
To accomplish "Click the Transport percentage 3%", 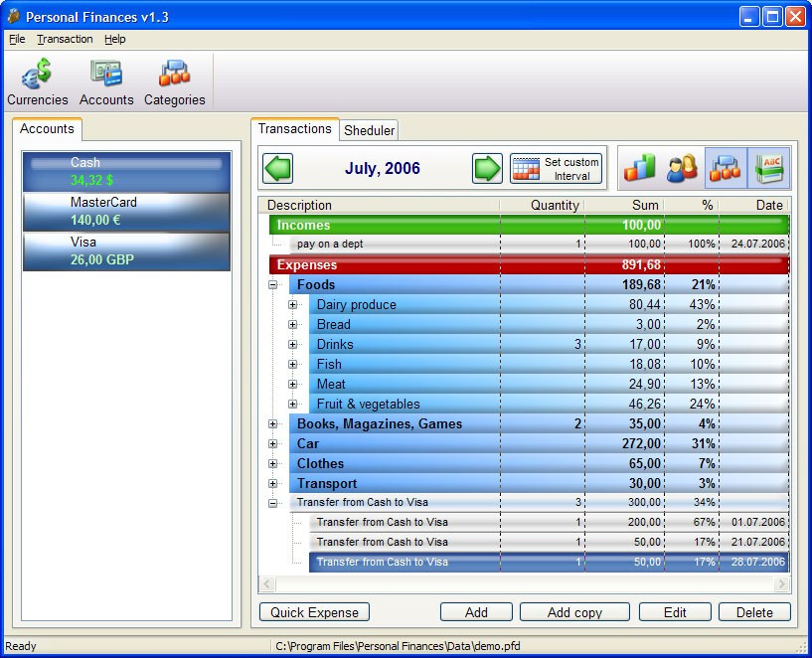I will click(x=707, y=483).
